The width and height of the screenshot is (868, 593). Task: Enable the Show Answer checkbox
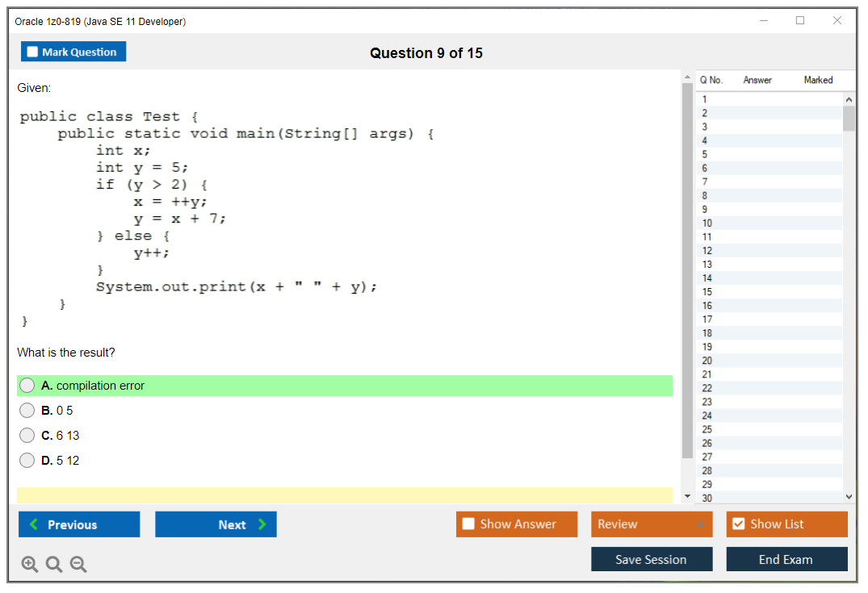coord(468,524)
